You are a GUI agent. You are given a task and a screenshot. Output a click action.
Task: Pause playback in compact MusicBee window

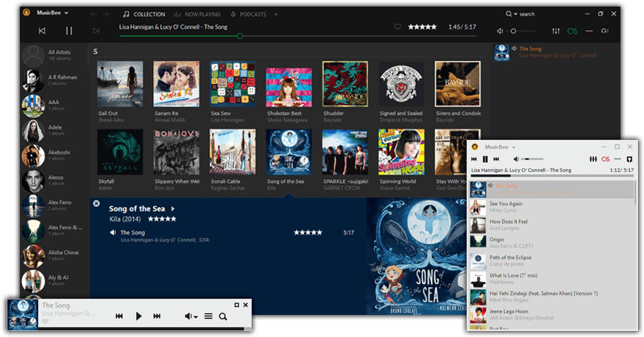tap(485, 159)
